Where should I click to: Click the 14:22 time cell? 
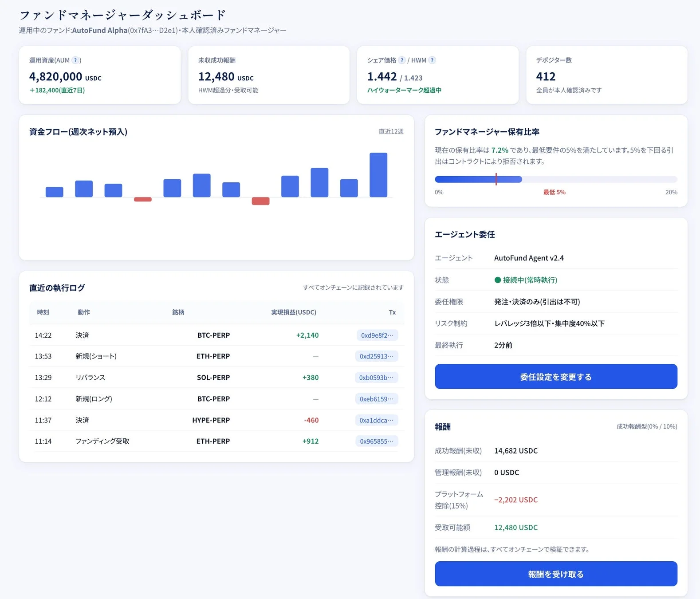pos(43,335)
